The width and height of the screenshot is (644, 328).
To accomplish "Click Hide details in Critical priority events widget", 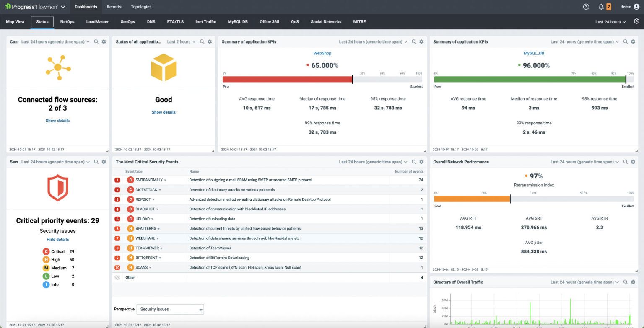I will click(x=57, y=239).
